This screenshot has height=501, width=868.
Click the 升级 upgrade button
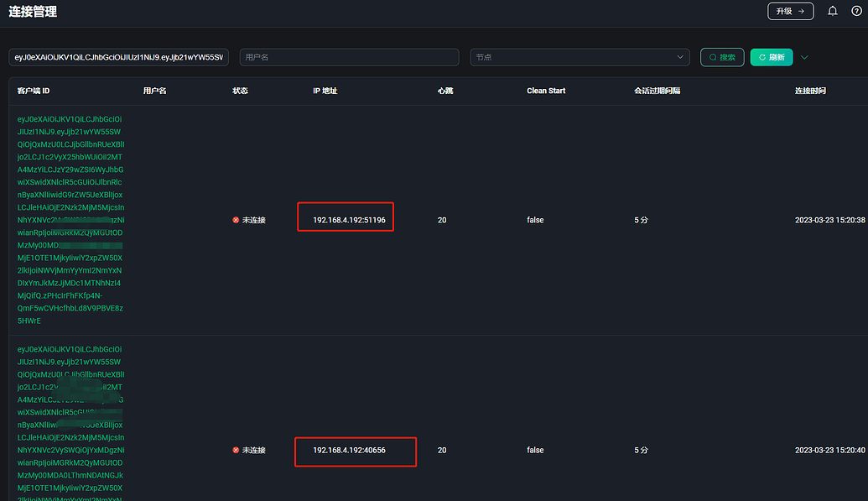791,11
